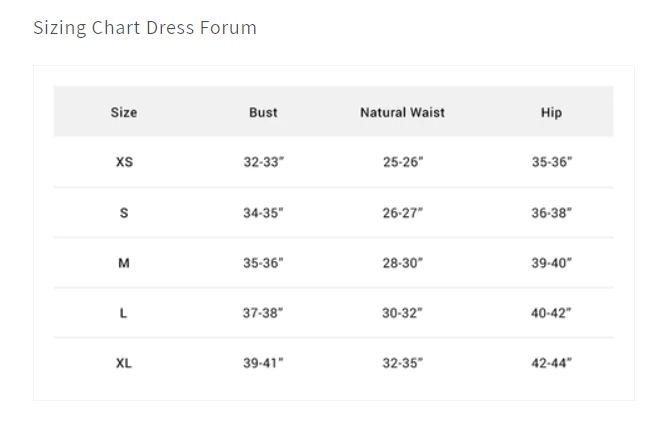Select the Hip column header
Screen dimensions: 668x422
(551, 113)
